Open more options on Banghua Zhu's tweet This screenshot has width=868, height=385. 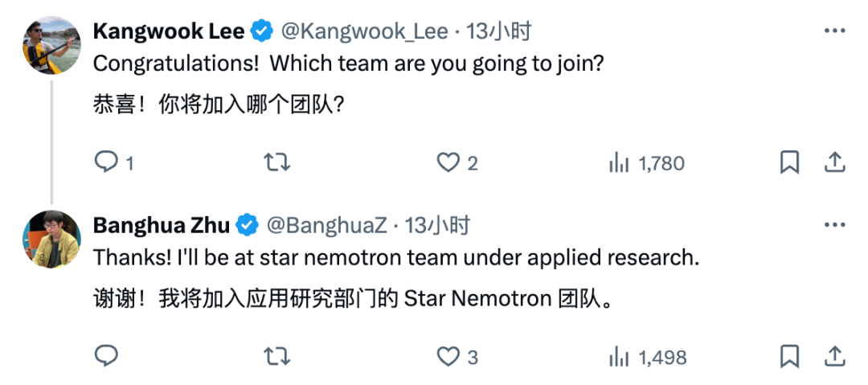835,225
